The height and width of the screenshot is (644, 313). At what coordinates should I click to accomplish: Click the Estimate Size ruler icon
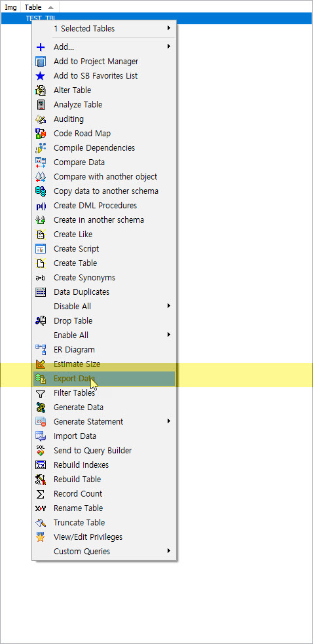pos(40,364)
